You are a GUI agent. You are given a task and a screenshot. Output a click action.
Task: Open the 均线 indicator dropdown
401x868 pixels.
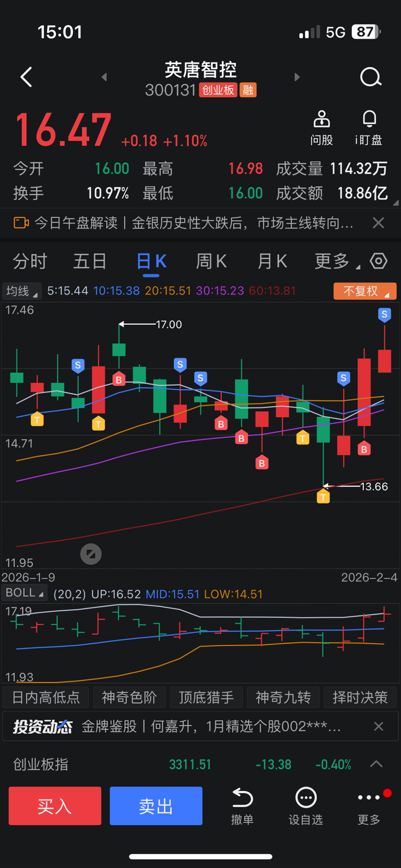point(21,291)
